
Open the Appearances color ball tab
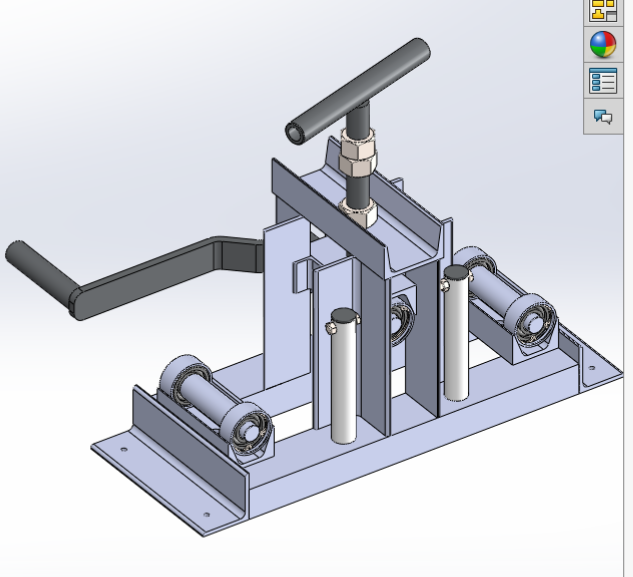coord(603,44)
